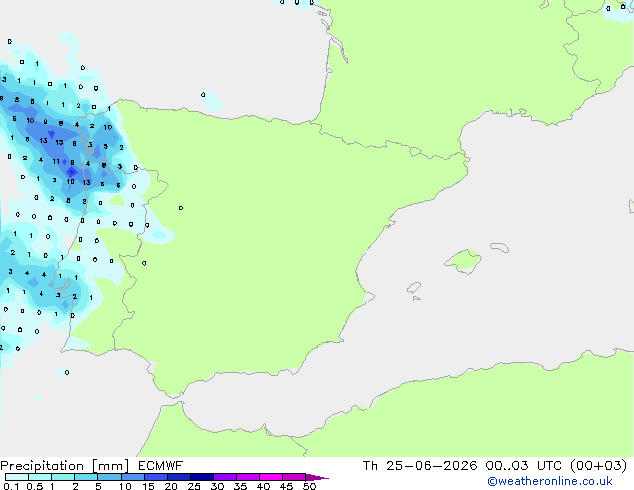Screen dimensions: 634x490
Task: Click the 45–50 mm legend swatch
Action: (x=294, y=477)
